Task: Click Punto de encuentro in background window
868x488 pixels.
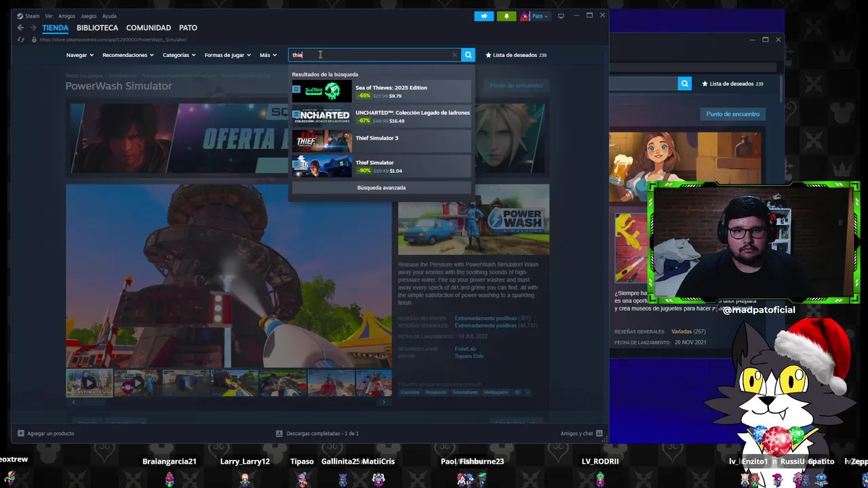Action: point(732,114)
